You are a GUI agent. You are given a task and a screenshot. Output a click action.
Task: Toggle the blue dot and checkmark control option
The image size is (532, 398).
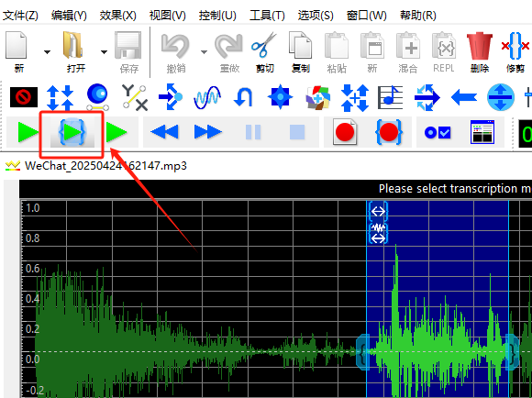[438, 132]
